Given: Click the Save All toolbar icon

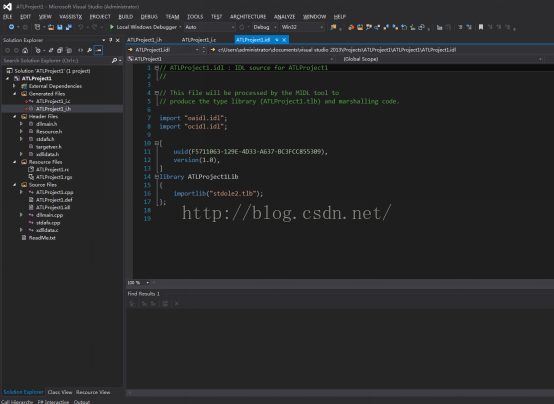Looking at the screenshot, I should (69, 27).
